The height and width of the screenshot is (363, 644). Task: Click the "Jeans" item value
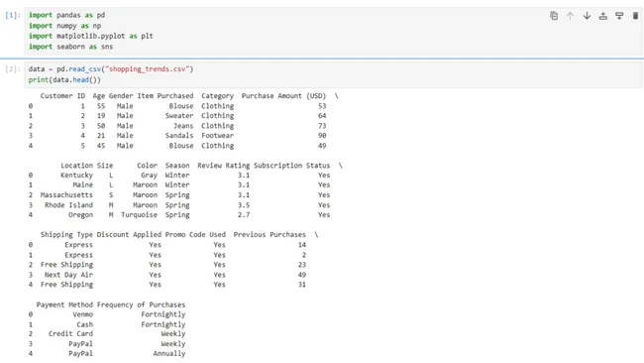(x=183, y=126)
